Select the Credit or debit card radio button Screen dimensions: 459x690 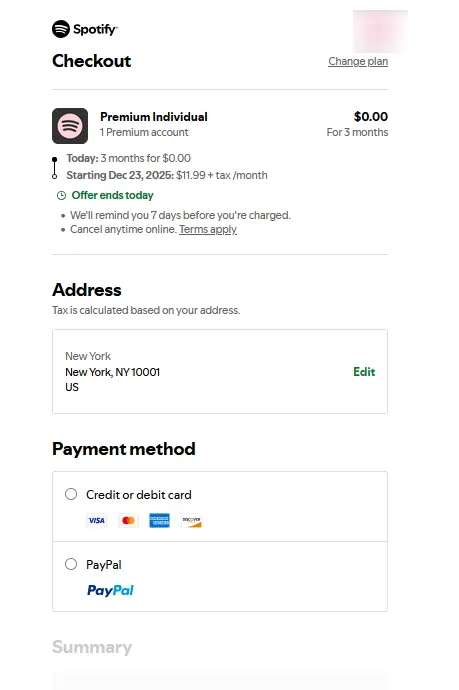[71, 494]
